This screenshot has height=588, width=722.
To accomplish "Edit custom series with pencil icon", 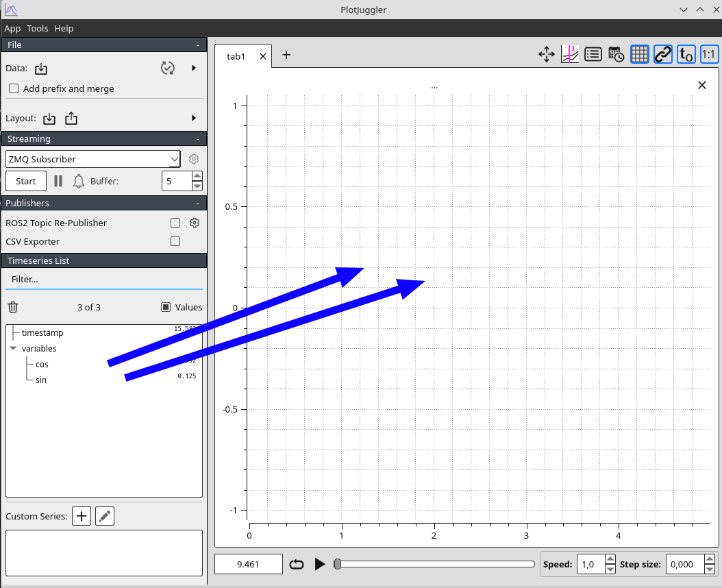I will pos(105,516).
